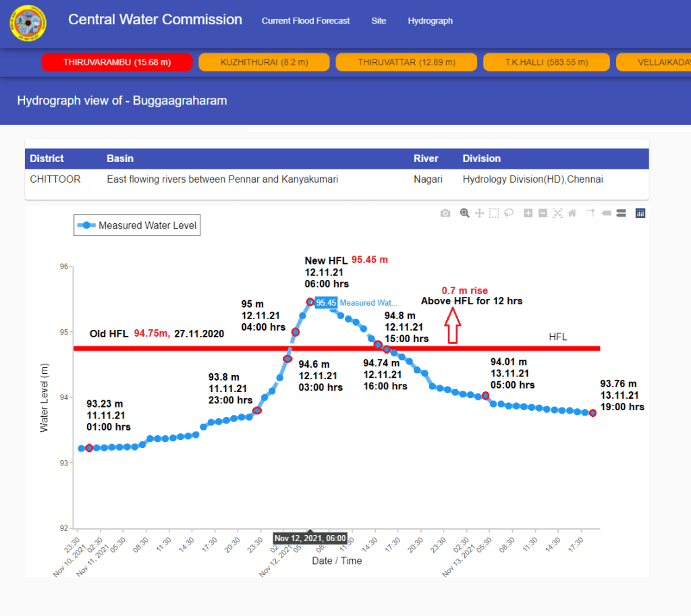
Task: Click the Central Water Commission logo
Action: click(28, 24)
